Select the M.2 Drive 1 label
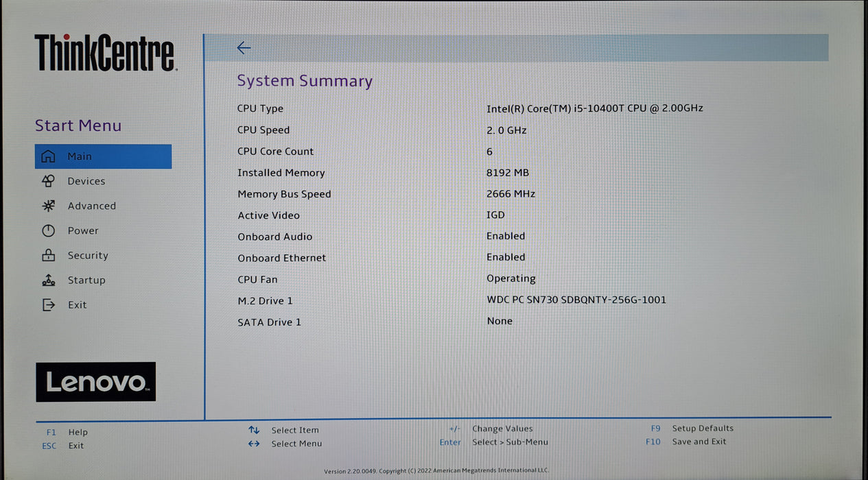 click(265, 300)
